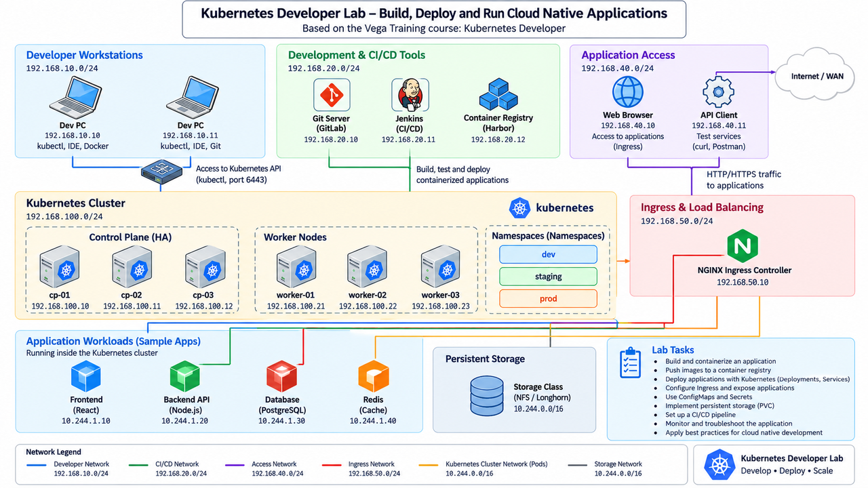
Task: Click the orange Kubernetes Cluster Network legend line
Action: [428, 465]
